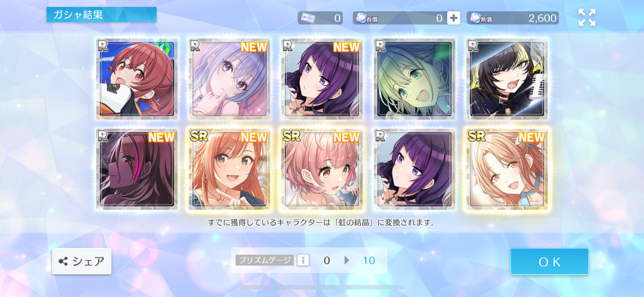The width and height of the screenshot is (644, 297).
Task: Tap the plus icon to add paid crystals
Action: coord(453,18)
